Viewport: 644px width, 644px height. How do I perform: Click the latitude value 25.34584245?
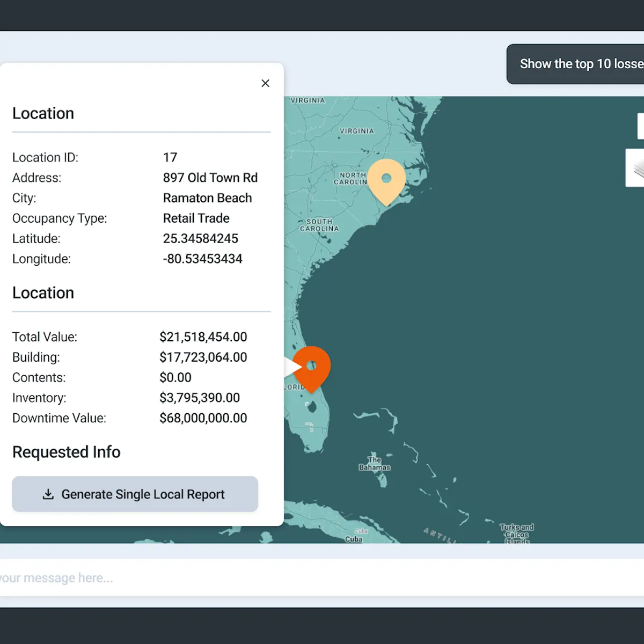201,238
